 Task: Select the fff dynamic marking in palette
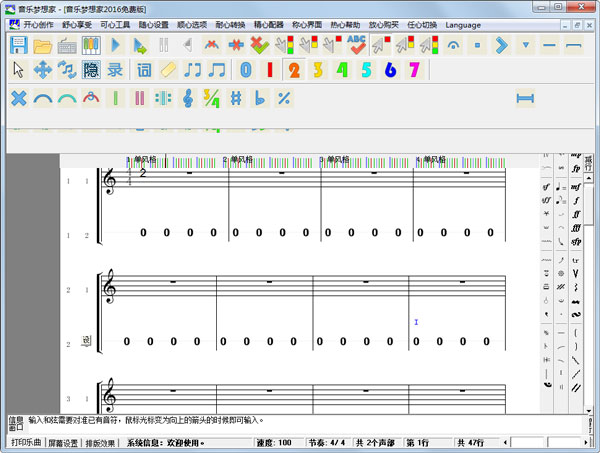point(576,228)
